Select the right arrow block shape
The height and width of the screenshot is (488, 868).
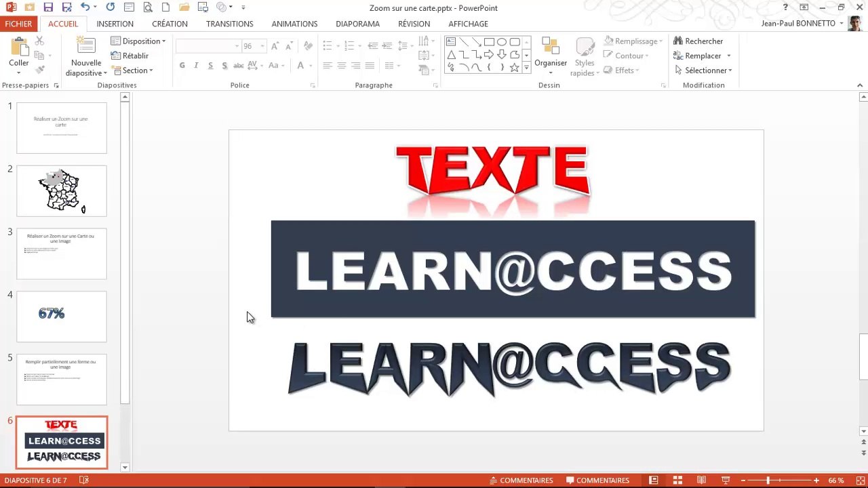click(489, 54)
